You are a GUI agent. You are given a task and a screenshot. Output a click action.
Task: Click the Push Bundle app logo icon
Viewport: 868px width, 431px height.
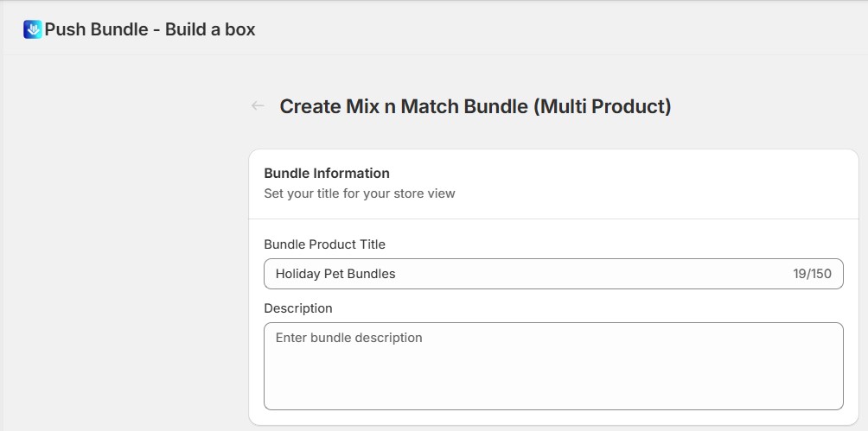click(x=33, y=29)
